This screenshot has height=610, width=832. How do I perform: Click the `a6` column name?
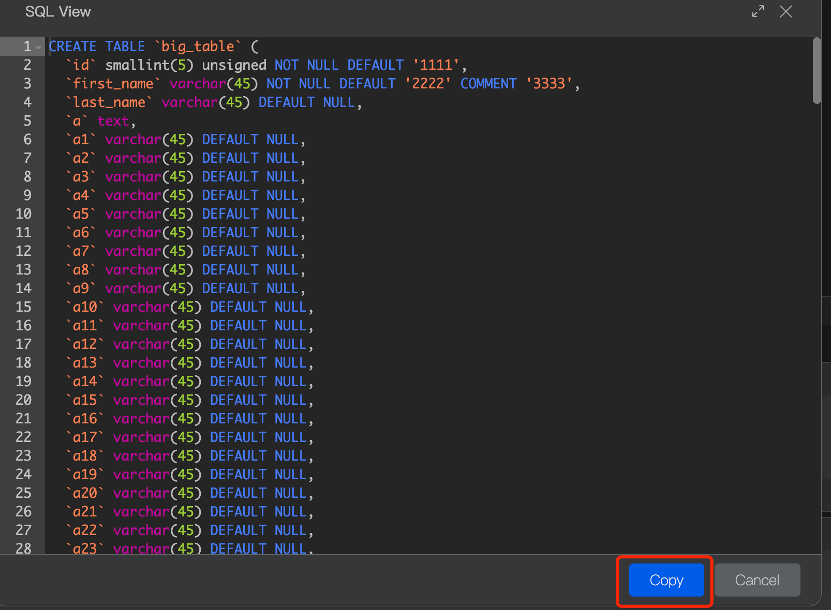(81, 232)
